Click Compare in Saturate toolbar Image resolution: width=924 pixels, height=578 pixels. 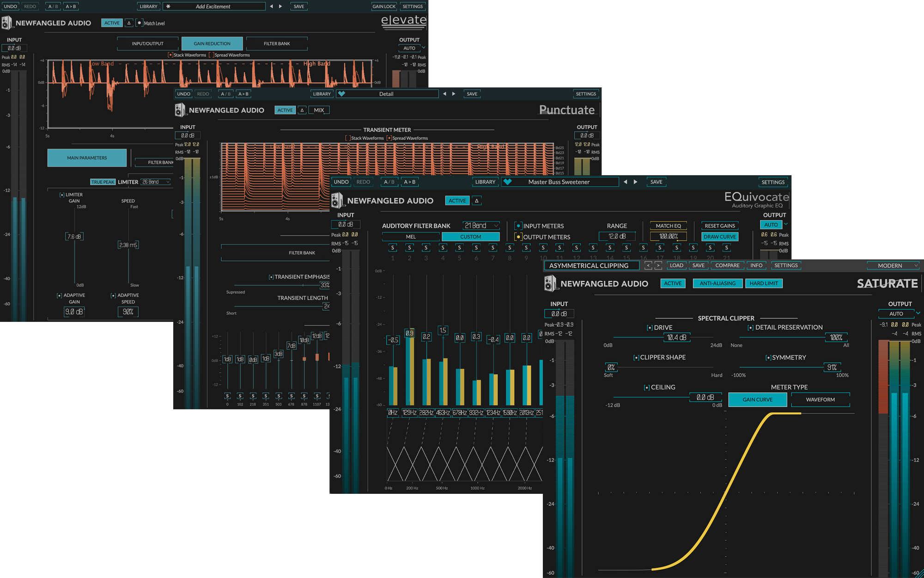[727, 265]
